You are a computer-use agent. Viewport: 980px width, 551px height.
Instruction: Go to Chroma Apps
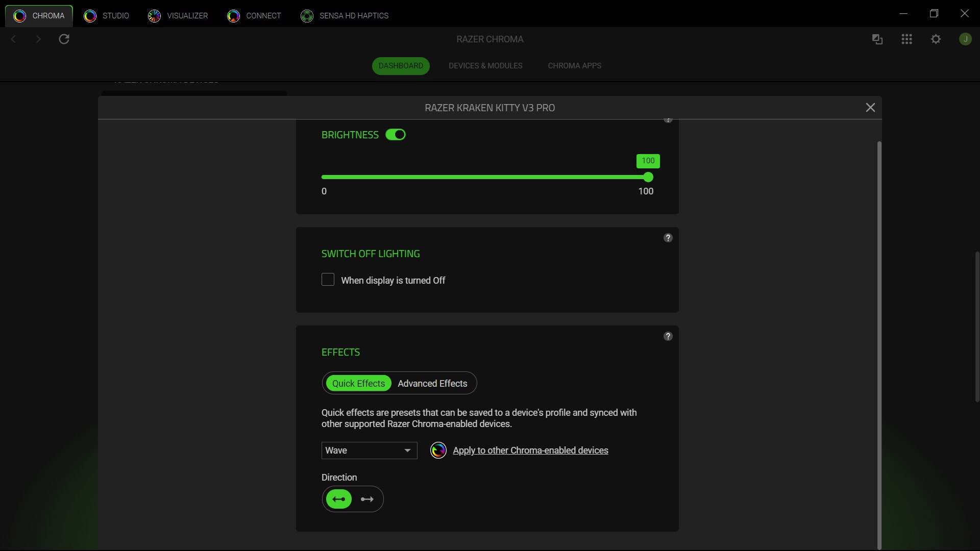point(575,65)
